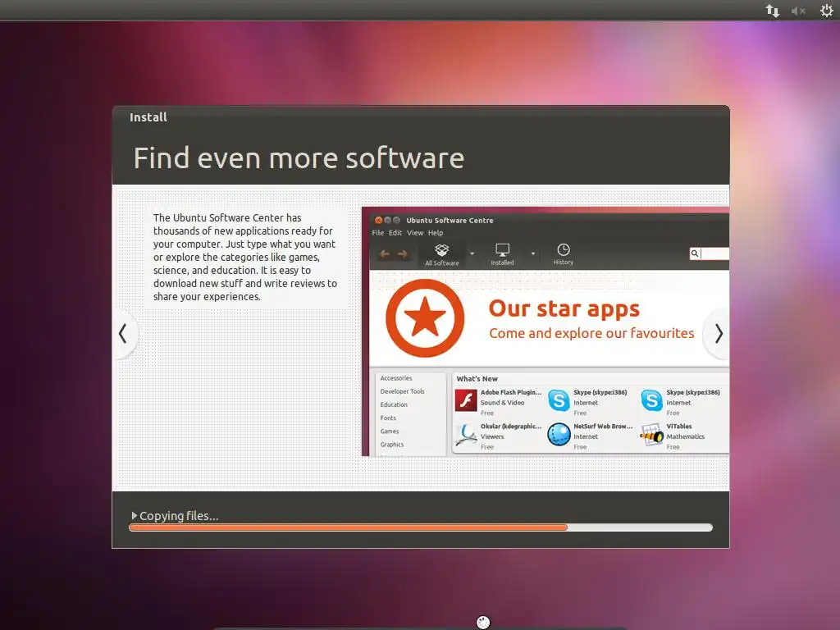Click the ViTables bee icon
Viewport: 840px width, 630px height.
point(652,435)
